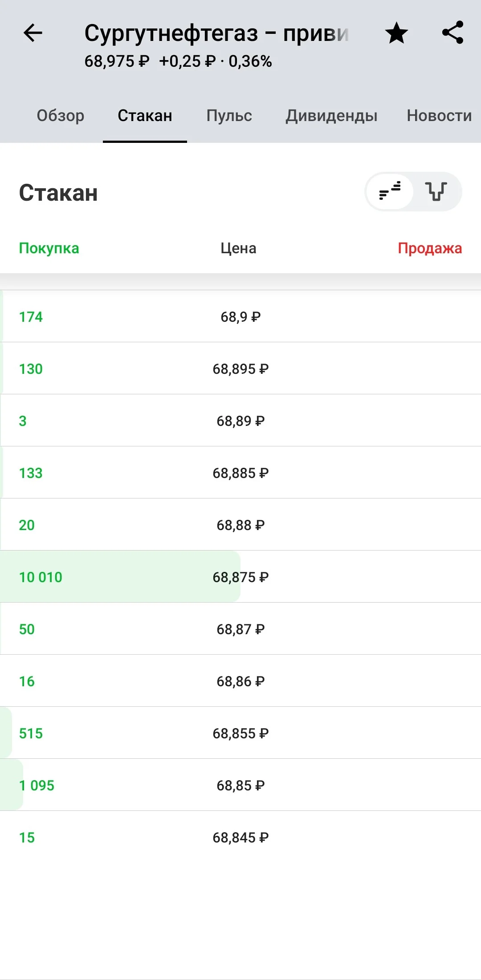This screenshot has height=980, width=481.
Task: Select the 68,9 ₽ price row
Action: click(x=240, y=316)
